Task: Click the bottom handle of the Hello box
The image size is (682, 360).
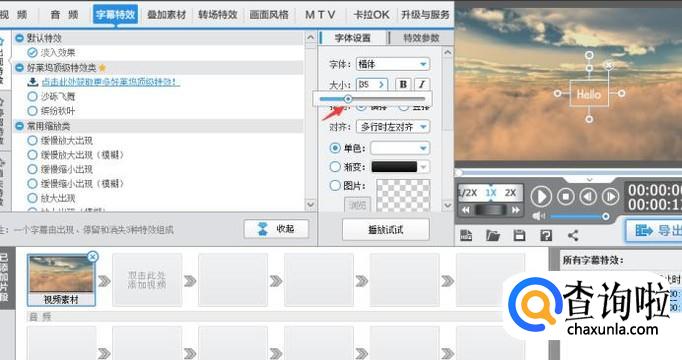Action: [x=589, y=119]
